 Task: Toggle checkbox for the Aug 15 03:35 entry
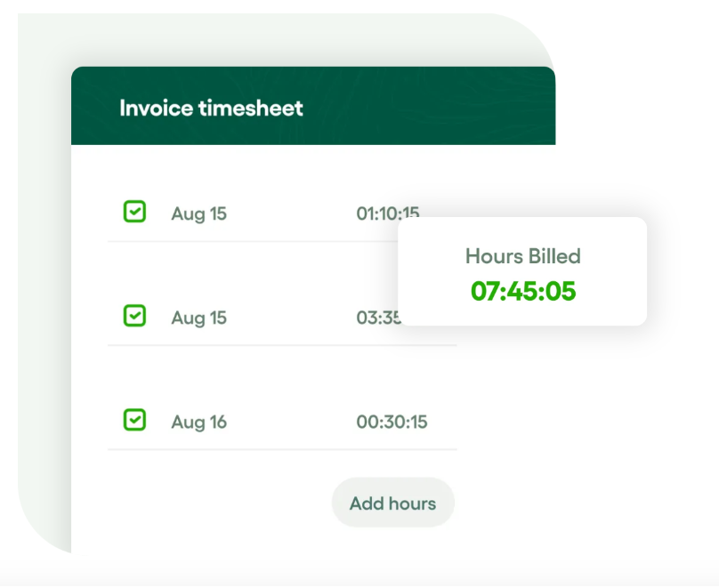[134, 316]
